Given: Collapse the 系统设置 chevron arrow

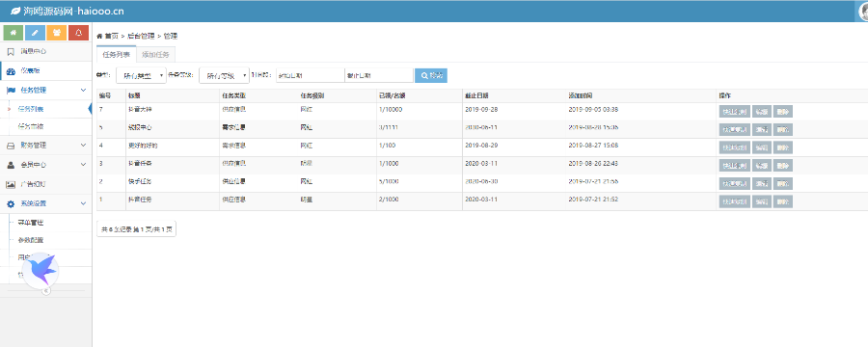Looking at the screenshot, I should pyautogui.click(x=83, y=203).
